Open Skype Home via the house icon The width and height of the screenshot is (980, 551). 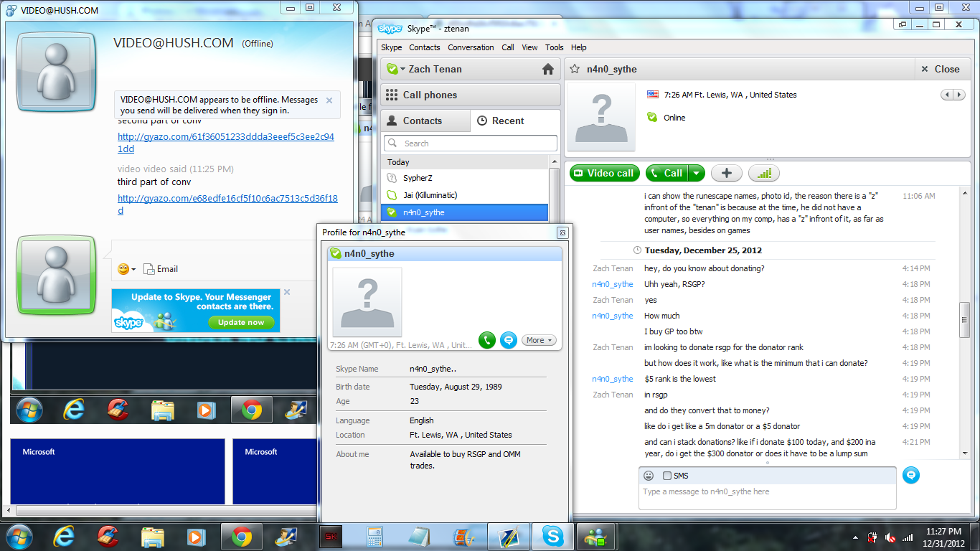(x=548, y=69)
